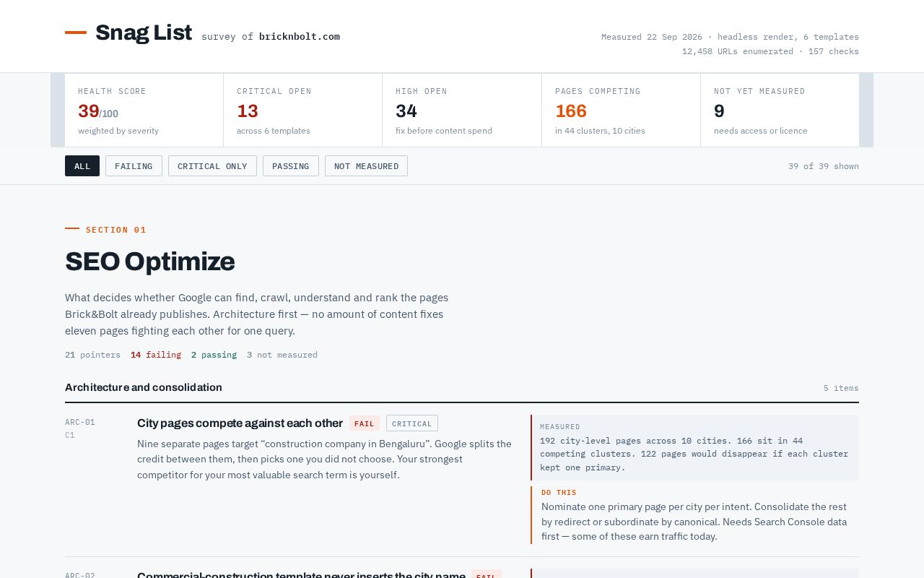Click the DO THIS recommendation label
924x578 pixels.
pyautogui.click(x=559, y=493)
